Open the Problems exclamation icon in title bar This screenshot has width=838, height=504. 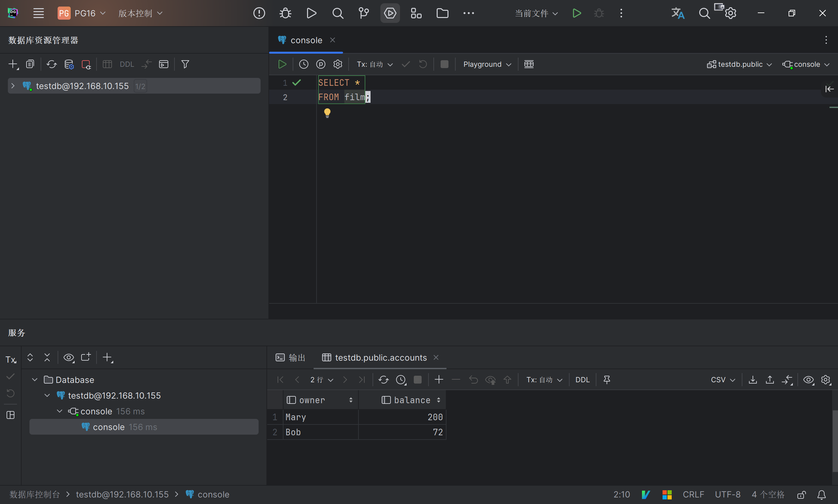pos(259,13)
